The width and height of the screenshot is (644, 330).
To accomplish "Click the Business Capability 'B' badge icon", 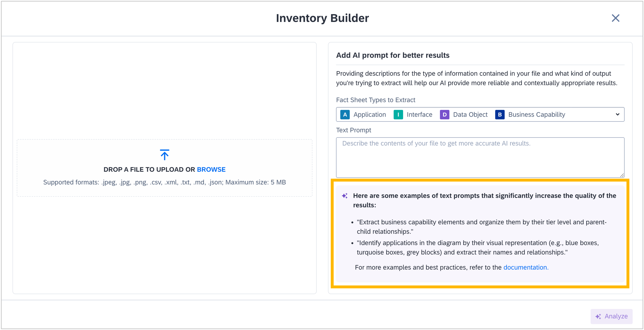I will 500,115.
